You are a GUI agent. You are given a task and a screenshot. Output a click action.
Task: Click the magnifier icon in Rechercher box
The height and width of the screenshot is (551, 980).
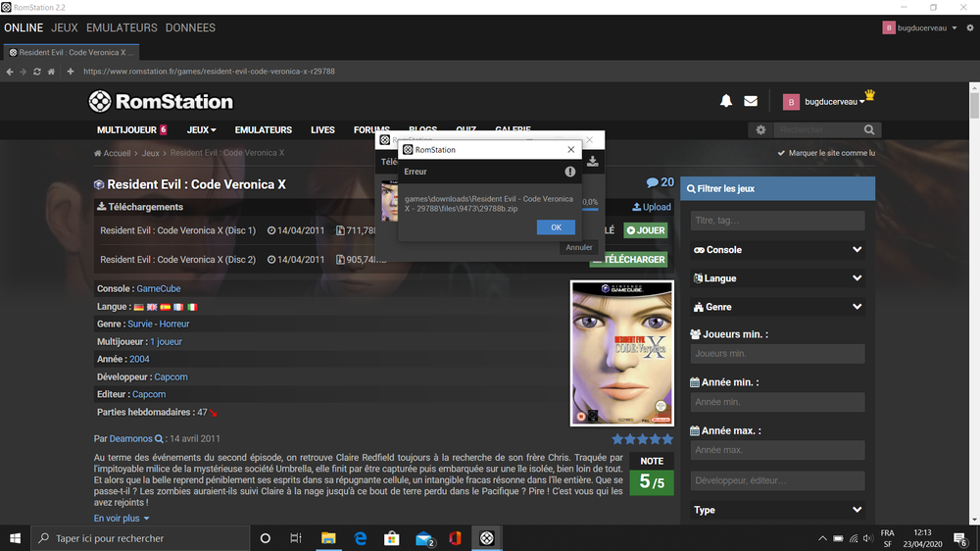click(869, 129)
